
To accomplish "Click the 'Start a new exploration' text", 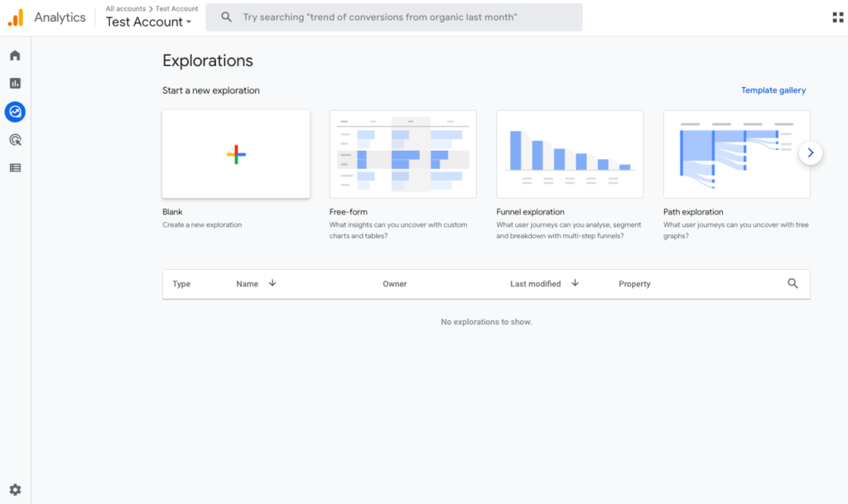I will 211,91.
